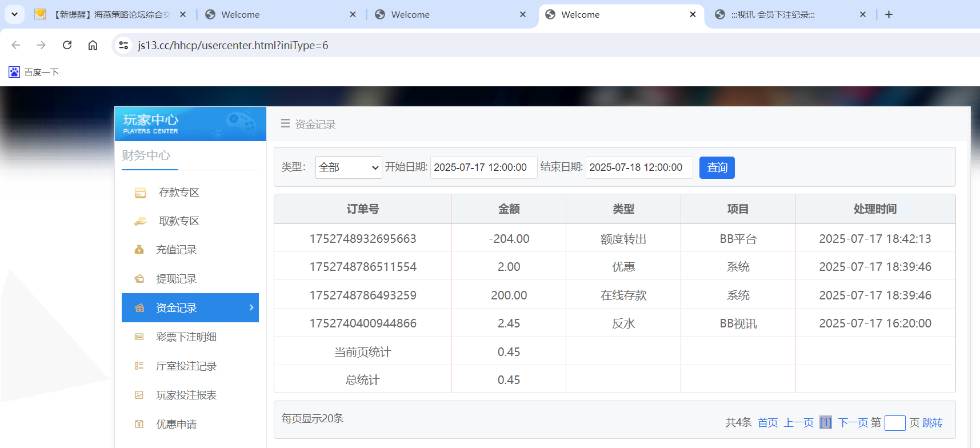
Task: Expand the browser tab search dropdown arrow
Action: tap(14, 14)
